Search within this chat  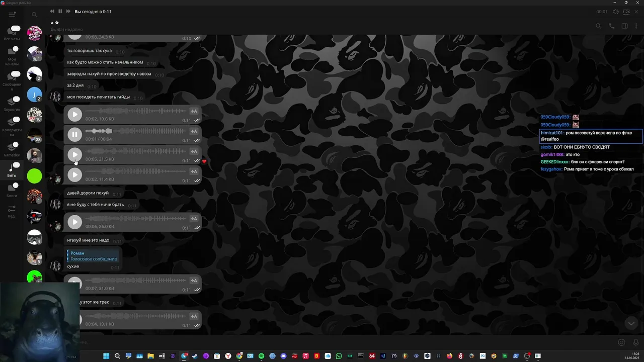click(x=598, y=26)
